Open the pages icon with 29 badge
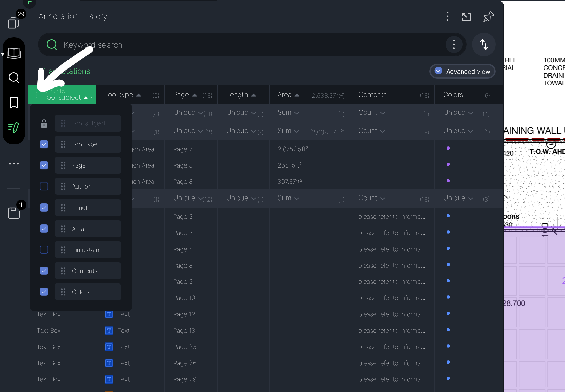 (x=14, y=23)
